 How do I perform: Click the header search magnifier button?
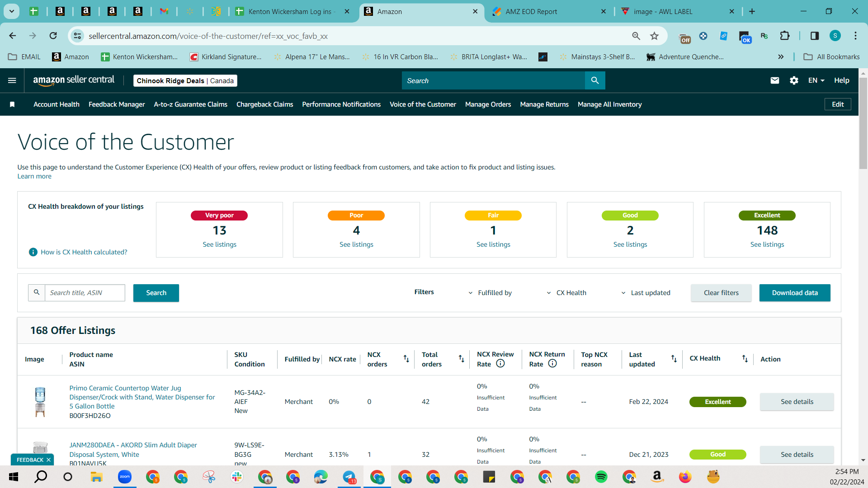coord(595,80)
